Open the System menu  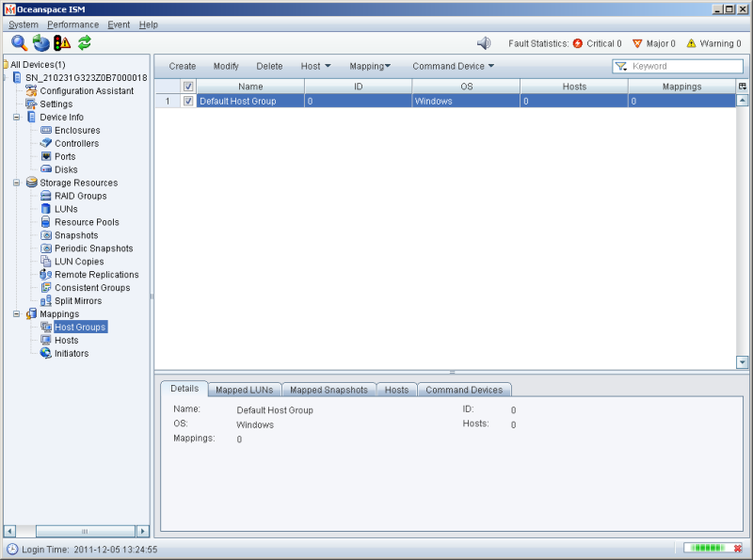coord(23,24)
